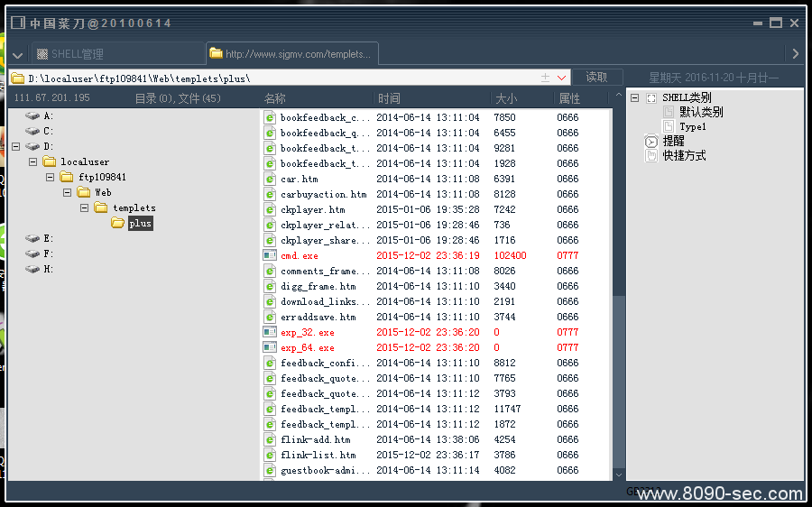
Task: Click the cmd.exe attribute value 0777
Action: tap(567, 255)
